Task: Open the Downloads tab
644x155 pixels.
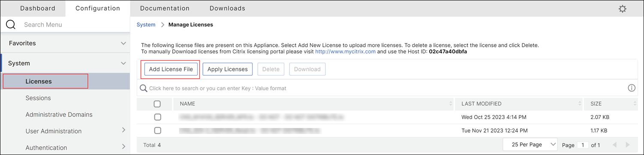Action: [x=227, y=8]
